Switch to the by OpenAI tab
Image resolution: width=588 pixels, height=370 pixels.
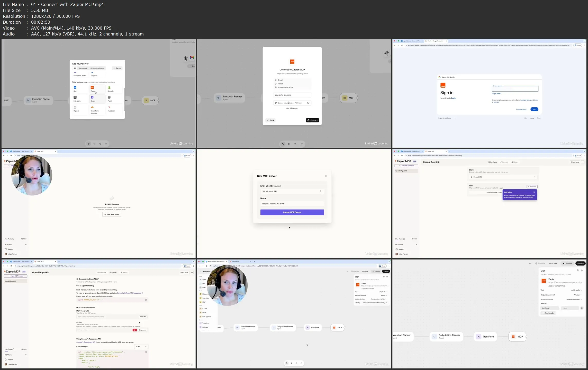point(83,68)
